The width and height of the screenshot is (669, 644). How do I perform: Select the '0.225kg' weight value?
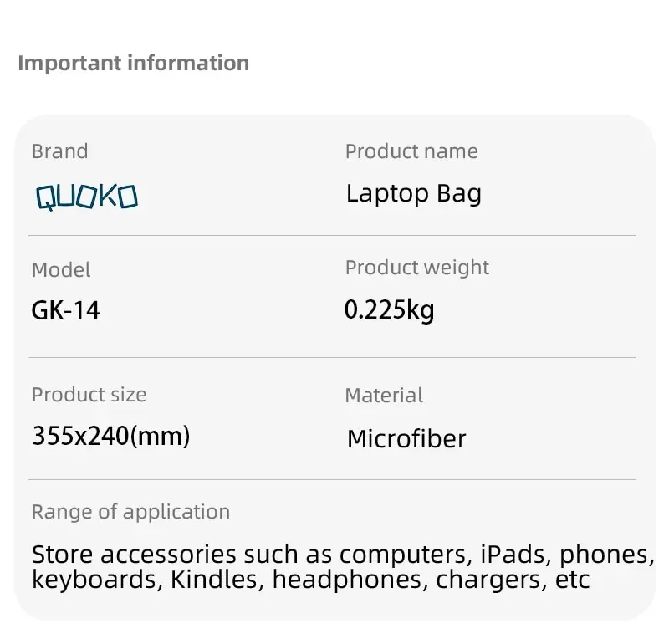point(389,310)
